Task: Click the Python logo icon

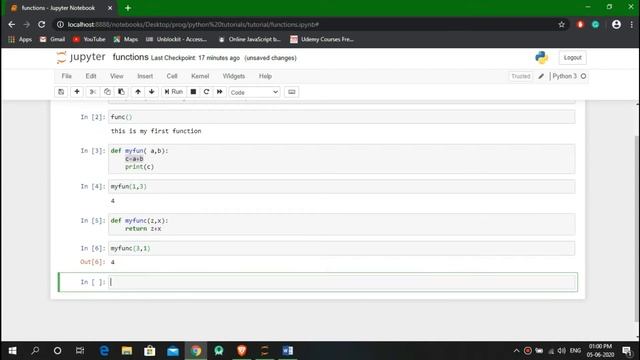Action: coord(542,58)
